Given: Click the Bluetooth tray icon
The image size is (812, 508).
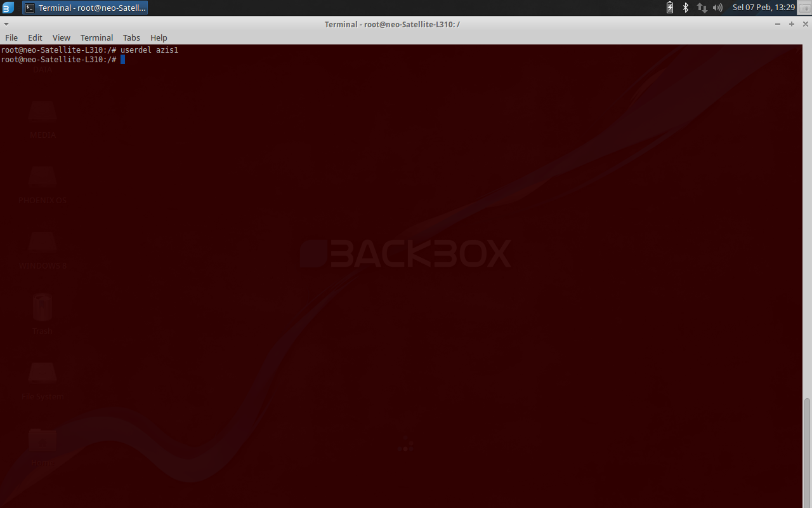Looking at the screenshot, I should coord(686,8).
